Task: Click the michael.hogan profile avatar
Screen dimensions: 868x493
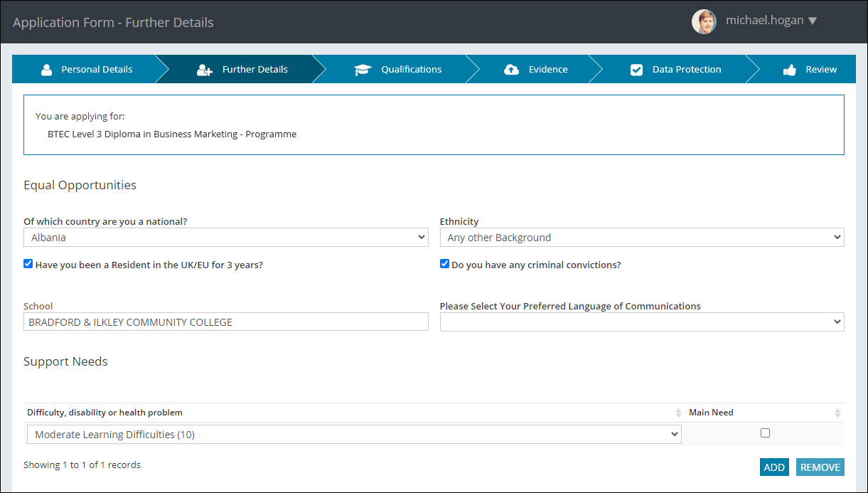Action: tap(704, 21)
